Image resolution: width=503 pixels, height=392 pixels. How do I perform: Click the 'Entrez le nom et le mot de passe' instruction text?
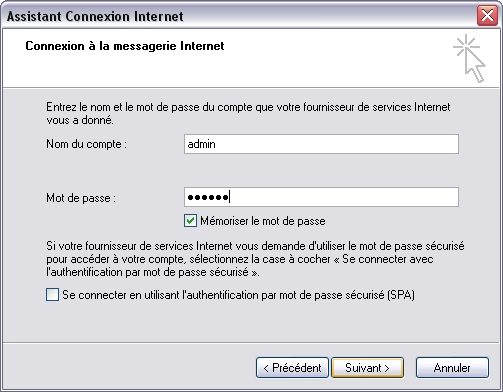click(x=248, y=113)
